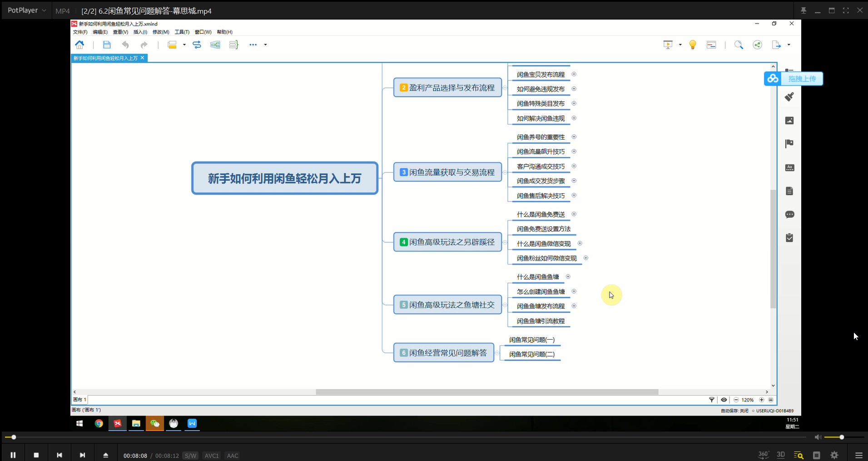Toggle the eye visibility icon in status bar
Viewport: 868px width, 461px height.
tap(724, 400)
